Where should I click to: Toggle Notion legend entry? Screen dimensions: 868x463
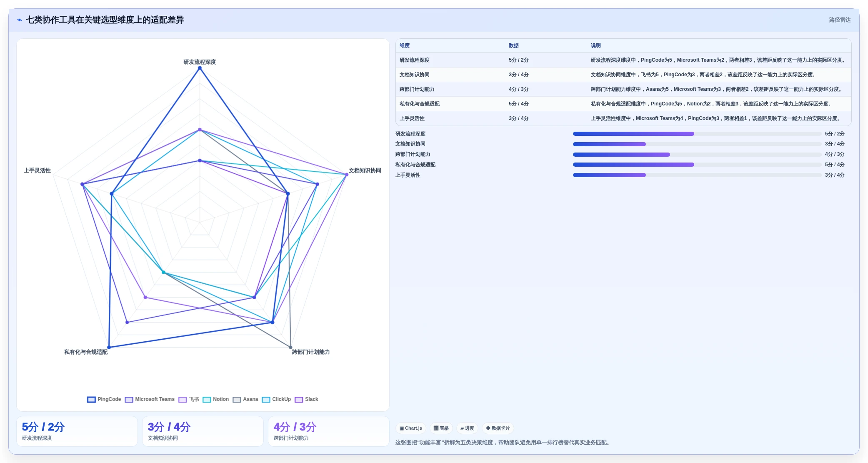(216, 399)
